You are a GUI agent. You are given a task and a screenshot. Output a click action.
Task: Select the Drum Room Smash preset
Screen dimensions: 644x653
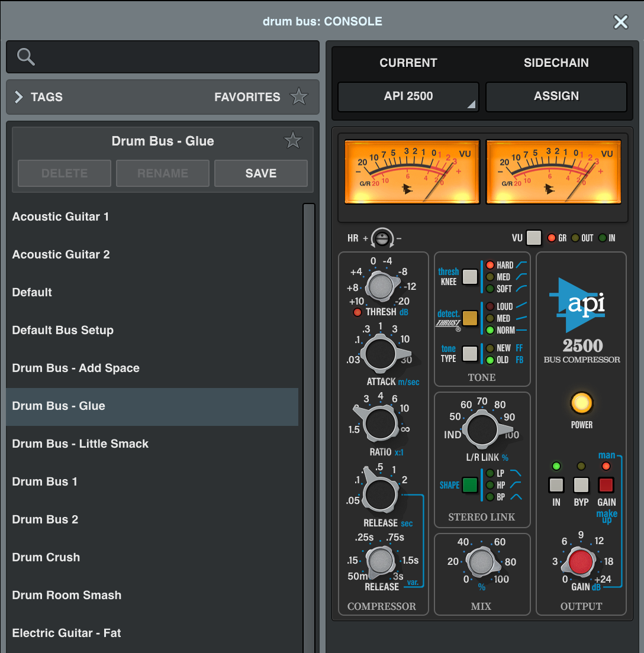[x=152, y=596]
